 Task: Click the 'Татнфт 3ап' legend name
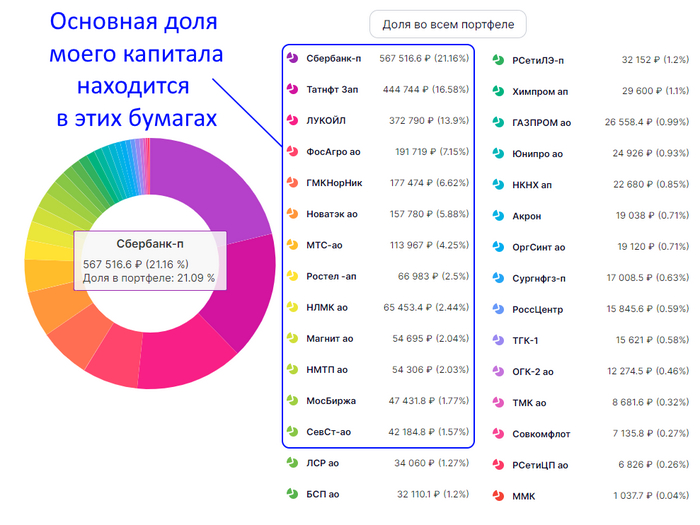pyautogui.click(x=332, y=89)
